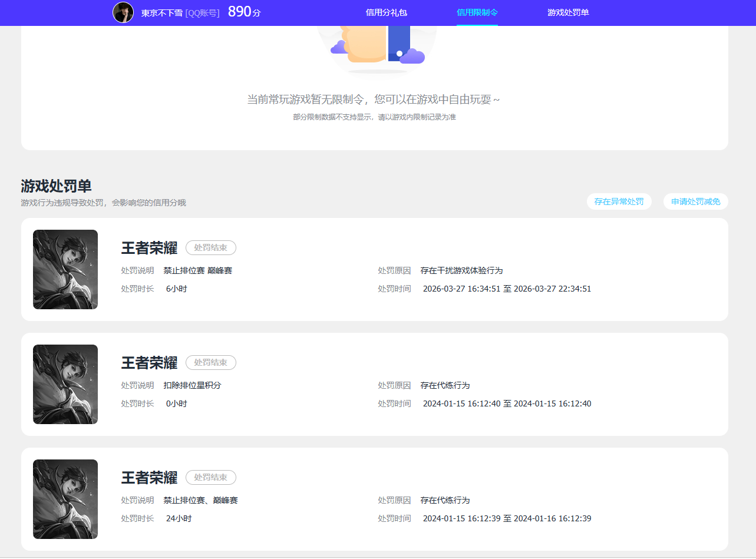Click the username 東京不下雪 in the header
The width and height of the screenshot is (756, 559).
[x=162, y=13]
